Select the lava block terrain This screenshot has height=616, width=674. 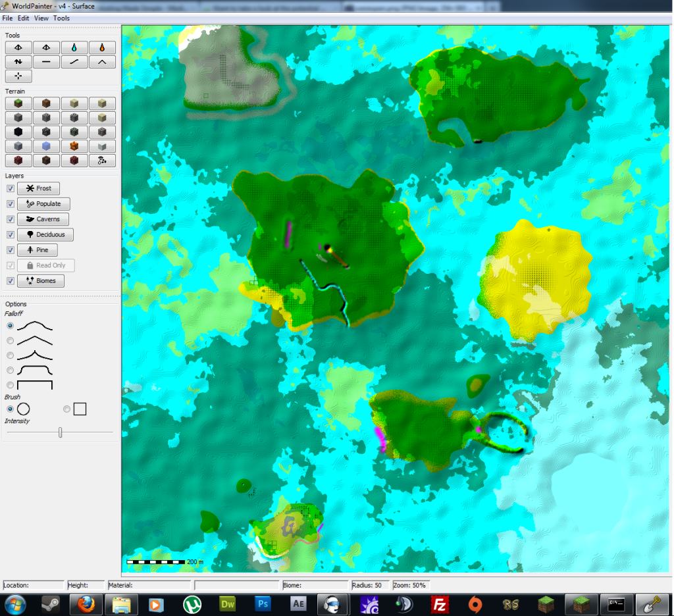coord(74,146)
